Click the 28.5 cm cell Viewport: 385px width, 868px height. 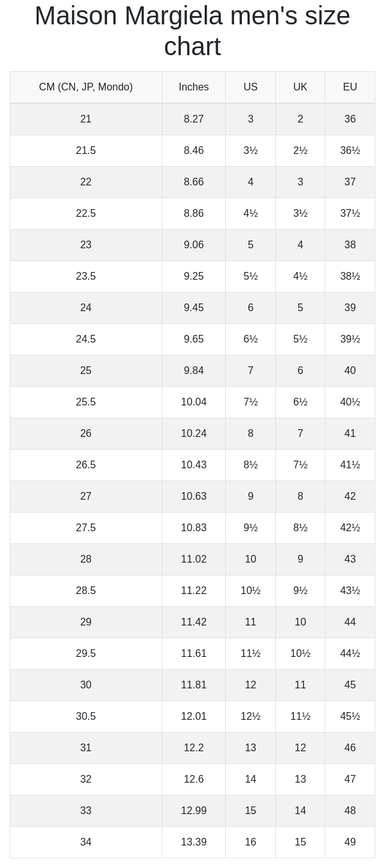[86, 590]
